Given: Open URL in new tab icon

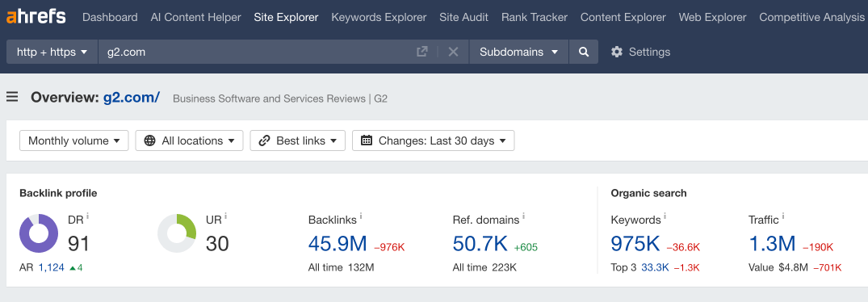Looking at the screenshot, I should click(x=421, y=52).
